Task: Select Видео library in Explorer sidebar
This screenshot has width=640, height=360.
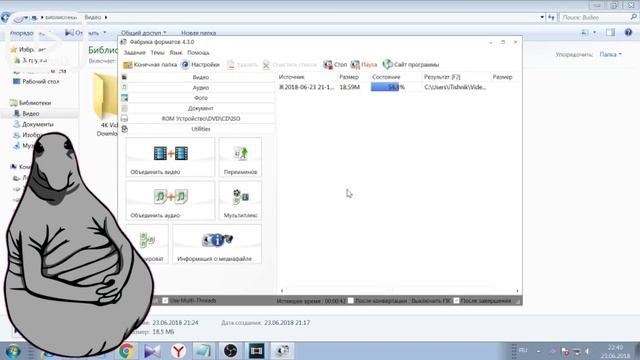Action: click(27, 113)
